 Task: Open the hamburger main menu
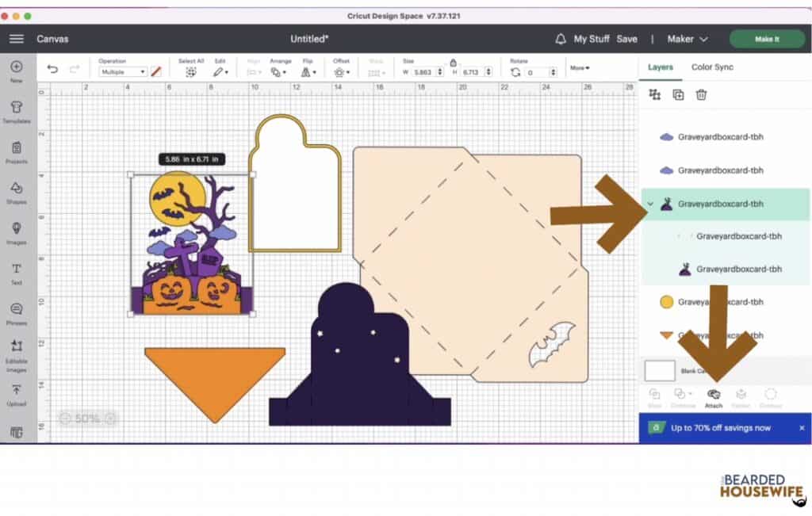tap(17, 39)
